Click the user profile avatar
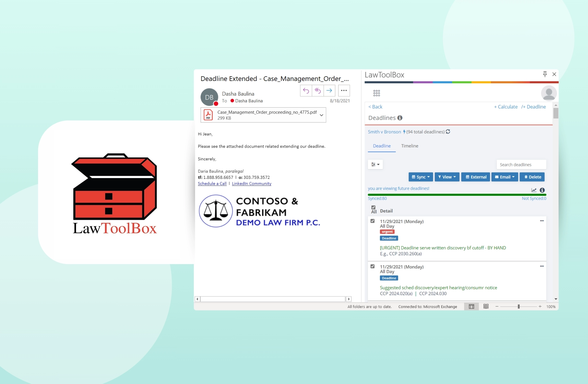588x384 pixels. pyautogui.click(x=549, y=93)
